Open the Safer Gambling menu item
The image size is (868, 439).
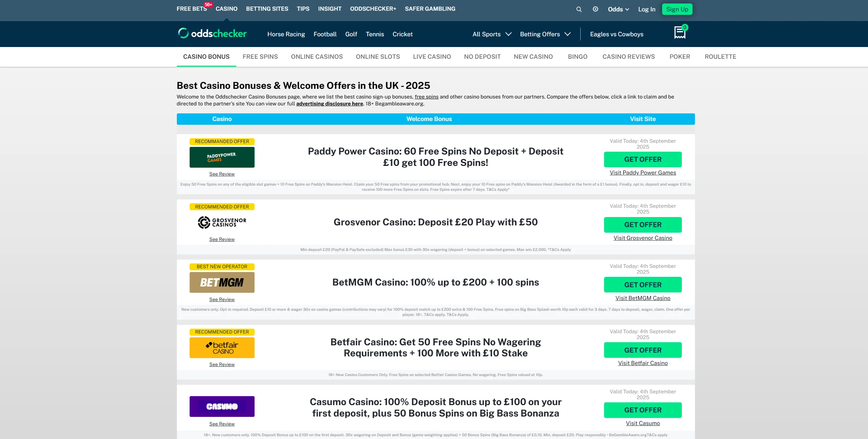430,9
